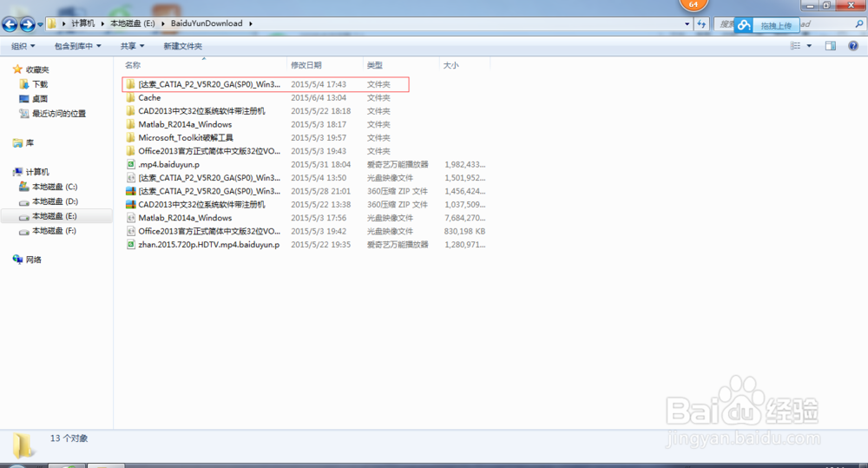This screenshot has width=868, height=468.
Task: Click zhan.2015.720p.HDTV file icon
Action: [131, 244]
